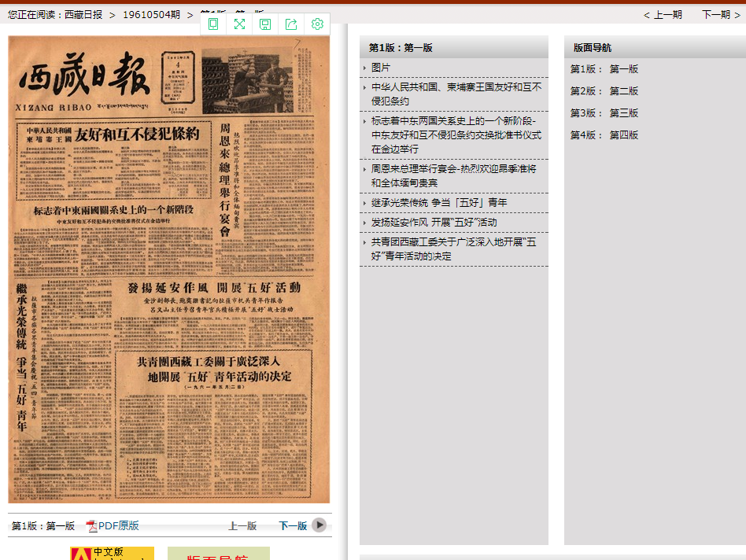746x560 pixels.
Task: Select 第3版：第三版 in page navigation
Action: coord(604,112)
